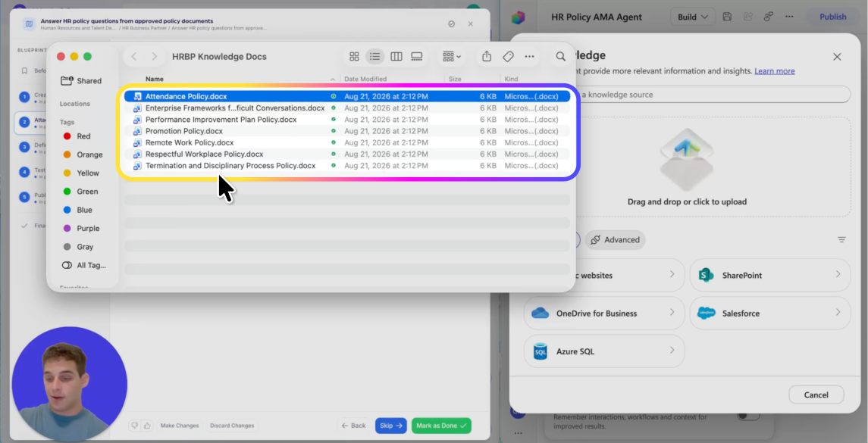This screenshot has width=868, height=443.
Task: Select the Blue tag in sidebar
Action: (x=78, y=211)
